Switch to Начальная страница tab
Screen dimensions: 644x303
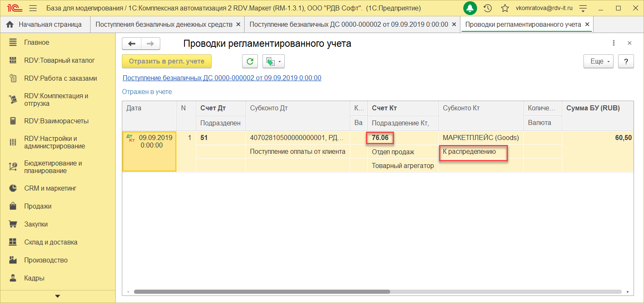click(45, 25)
